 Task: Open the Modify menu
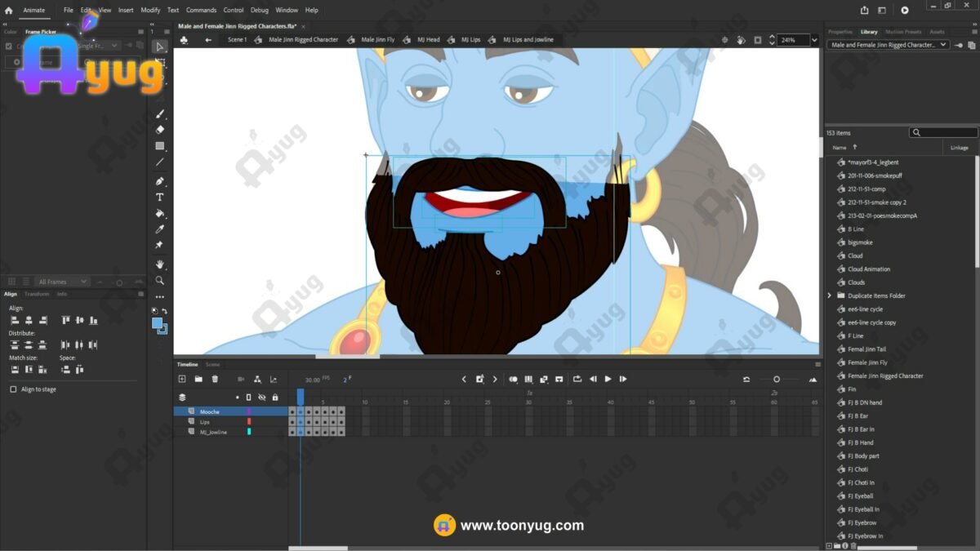click(x=150, y=11)
